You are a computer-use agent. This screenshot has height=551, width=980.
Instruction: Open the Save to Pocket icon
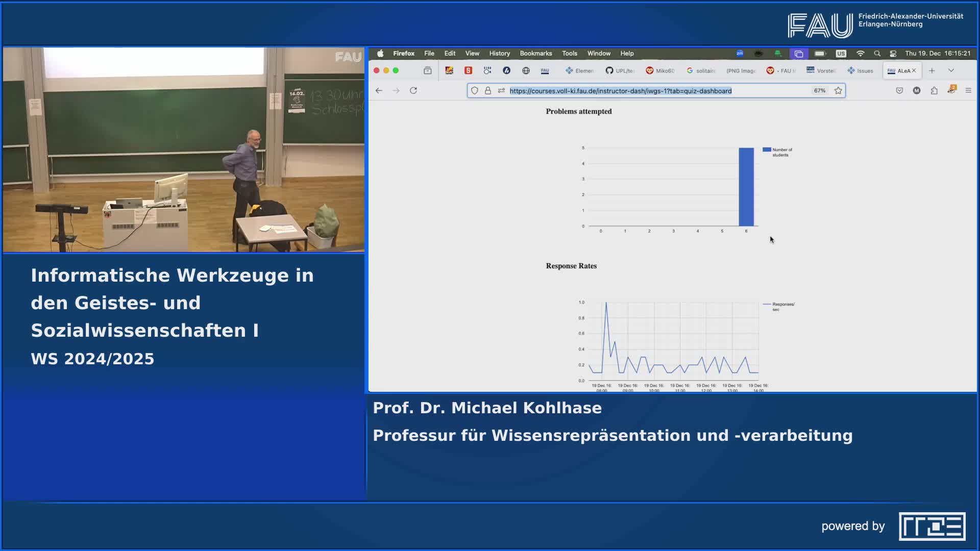pyautogui.click(x=899, y=90)
